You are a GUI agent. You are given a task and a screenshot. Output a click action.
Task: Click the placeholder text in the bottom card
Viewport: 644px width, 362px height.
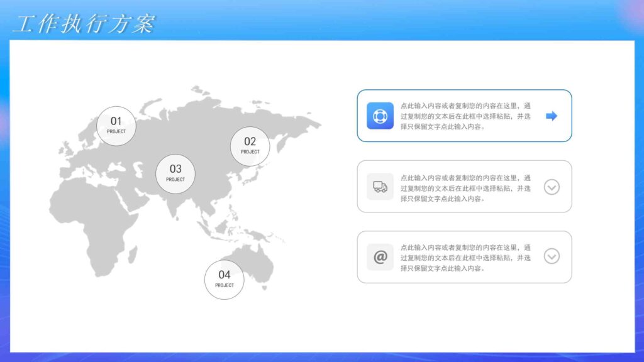468,257
